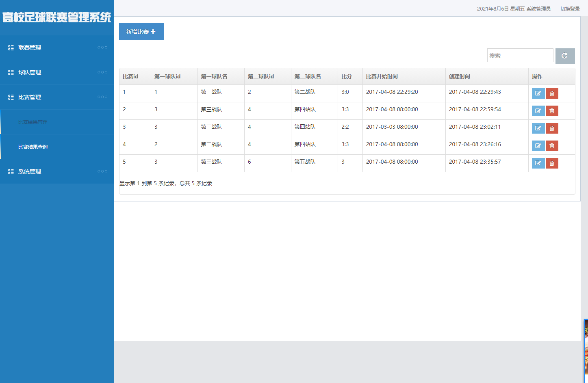Delete match id 5 using trash icon
Image resolution: width=588 pixels, height=383 pixels.
click(552, 163)
